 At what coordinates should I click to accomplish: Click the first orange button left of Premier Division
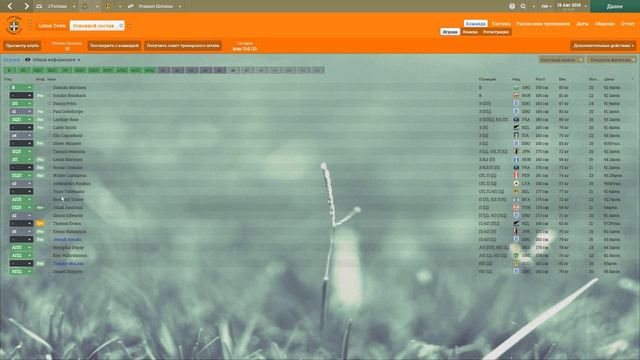[22, 46]
